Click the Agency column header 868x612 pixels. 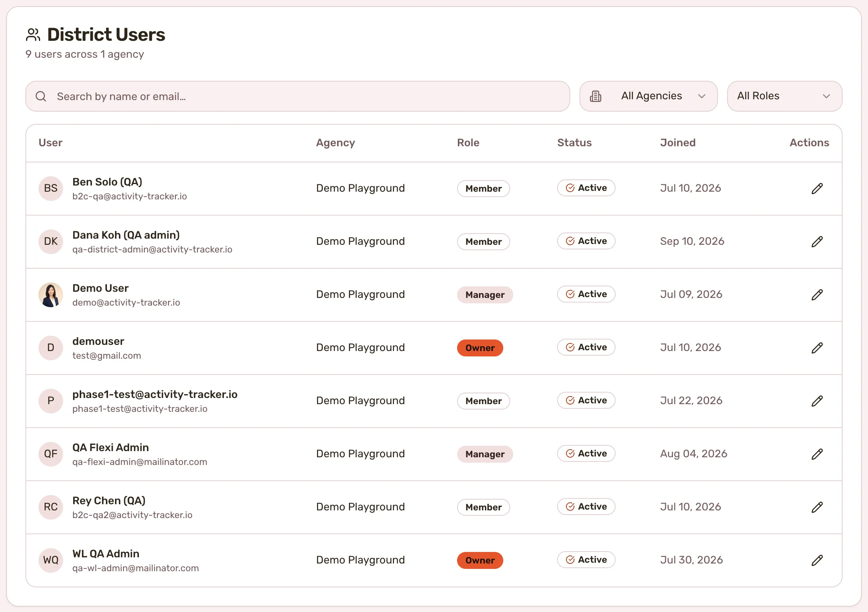(336, 143)
